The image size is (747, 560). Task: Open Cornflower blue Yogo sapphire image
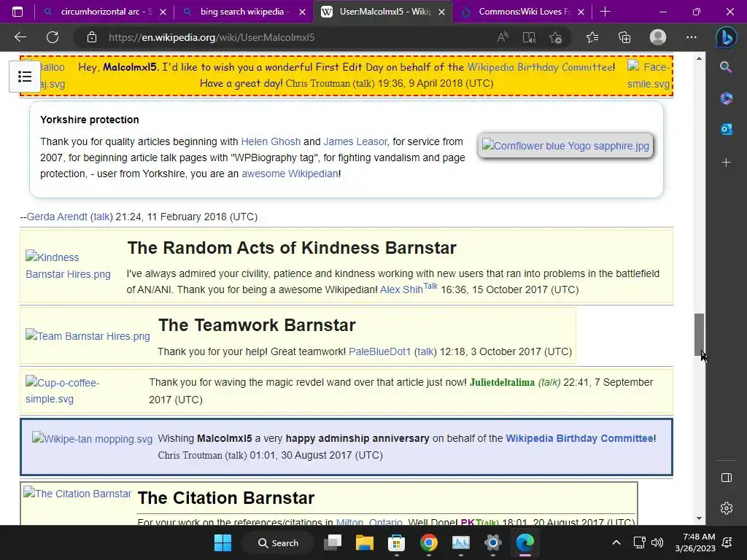tap(565, 145)
